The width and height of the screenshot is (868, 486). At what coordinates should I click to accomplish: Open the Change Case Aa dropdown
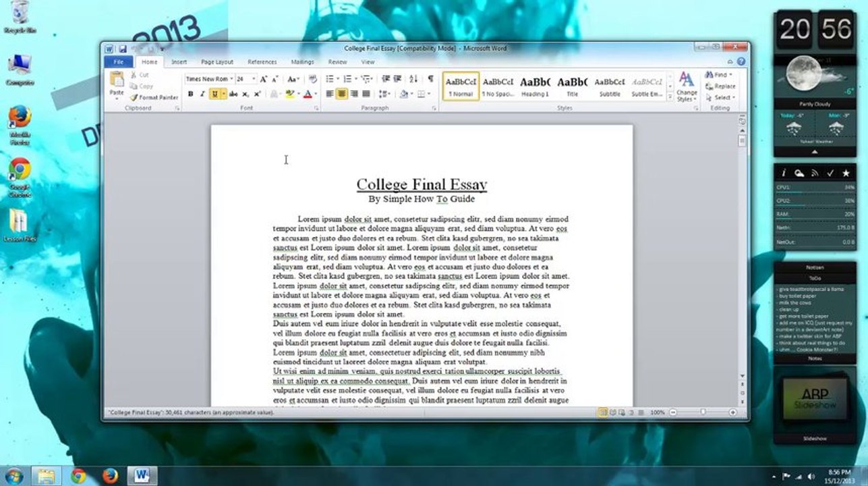click(x=293, y=79)
